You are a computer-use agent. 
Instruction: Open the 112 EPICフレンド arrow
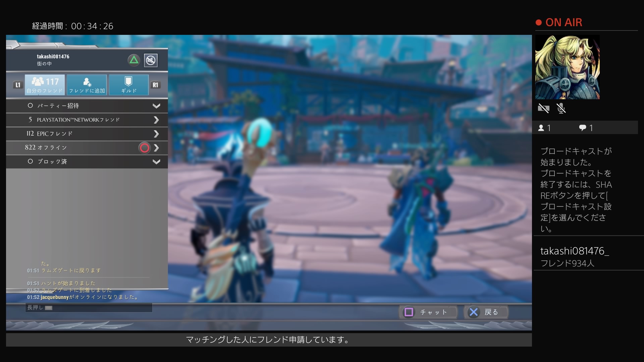point(156,134)
